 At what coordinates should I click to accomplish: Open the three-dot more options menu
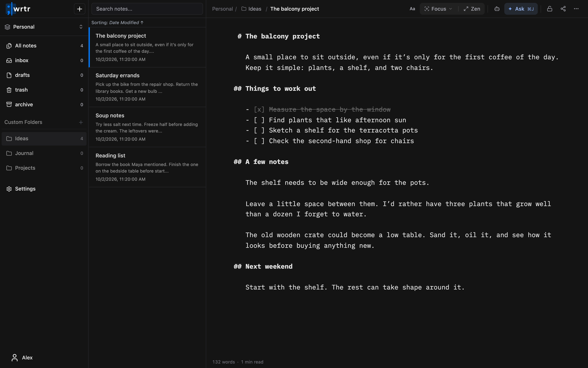576,9
